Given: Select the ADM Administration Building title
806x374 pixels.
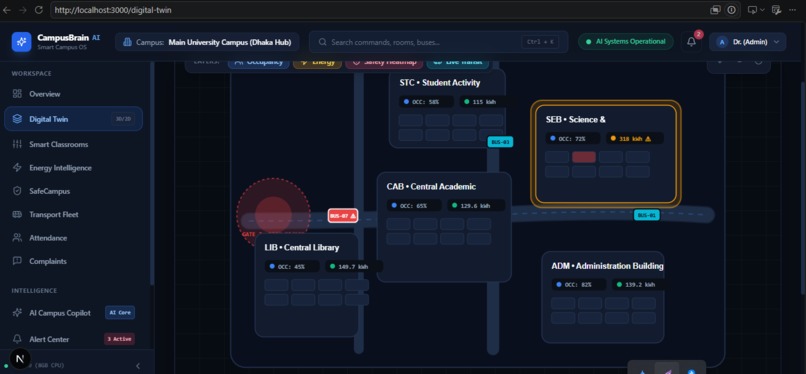Looking at the screenshot, I should (607, 266).
